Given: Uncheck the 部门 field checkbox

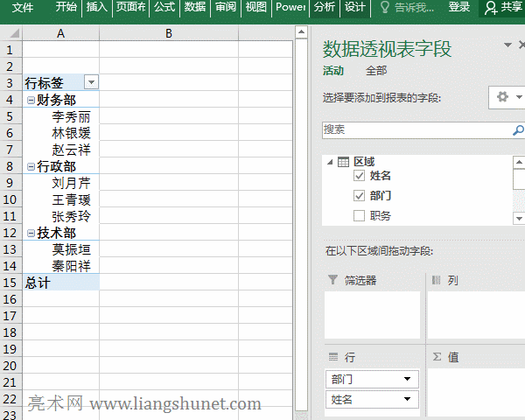Looking at the screenshot, I should pos(359,196).
